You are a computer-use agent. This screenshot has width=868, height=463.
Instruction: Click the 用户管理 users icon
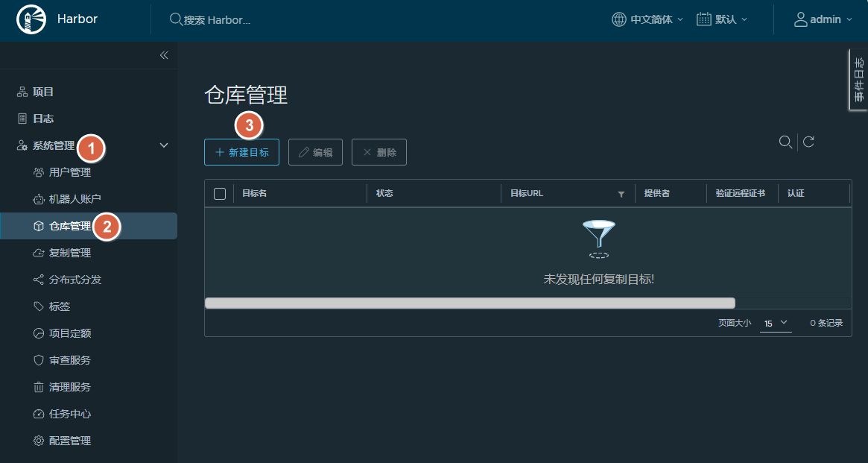(38, 172)
